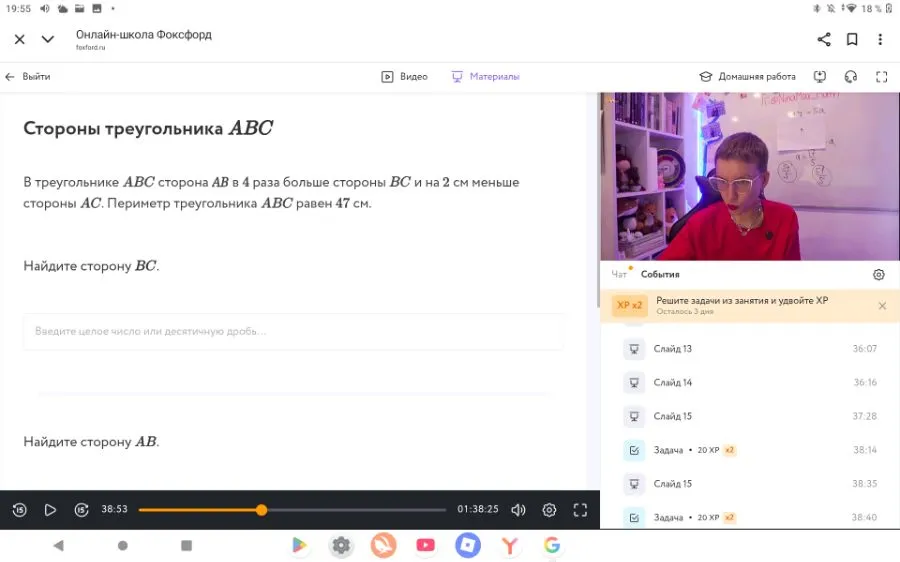Play the lecture video
The height and width of the screenshot is (562, 900).
pos(50,510)
